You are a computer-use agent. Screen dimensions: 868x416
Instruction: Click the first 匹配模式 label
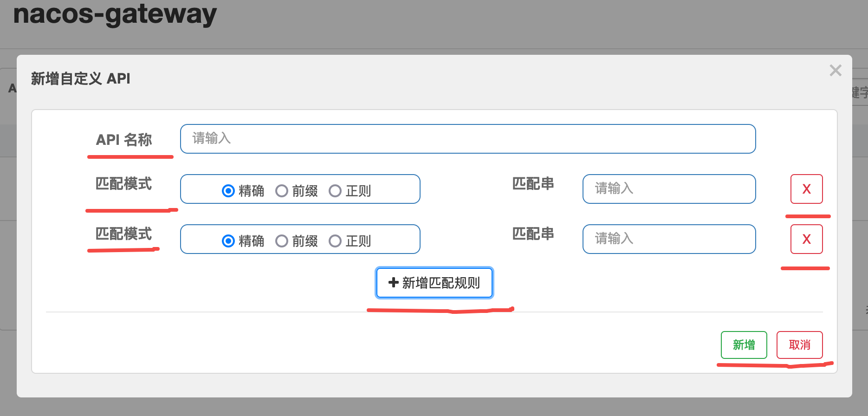click(x=124, y=184)
